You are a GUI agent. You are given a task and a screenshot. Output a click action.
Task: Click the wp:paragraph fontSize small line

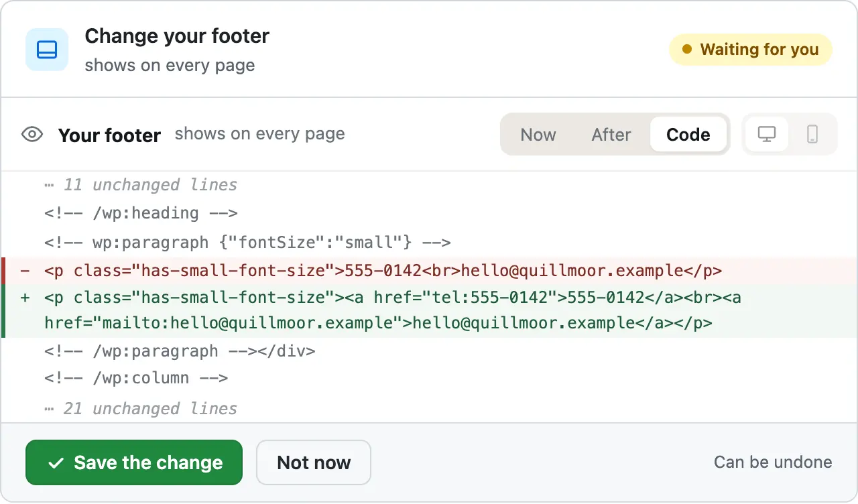[x=247, y=242]
